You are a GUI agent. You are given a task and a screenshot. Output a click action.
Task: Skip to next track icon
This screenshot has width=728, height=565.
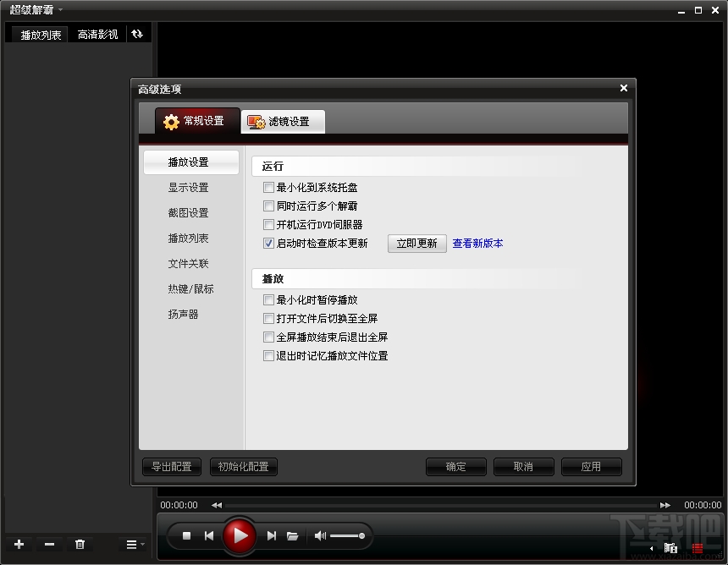[271, 535]
